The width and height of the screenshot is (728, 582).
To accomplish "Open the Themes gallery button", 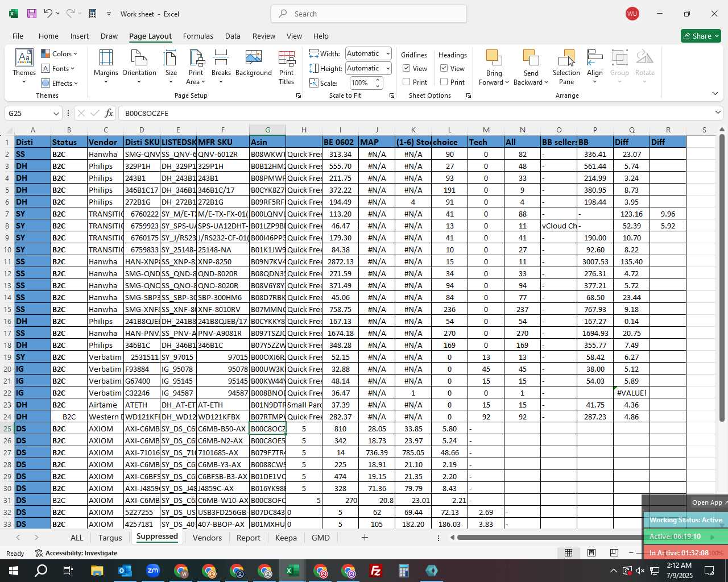I will [x=24, y=67].
